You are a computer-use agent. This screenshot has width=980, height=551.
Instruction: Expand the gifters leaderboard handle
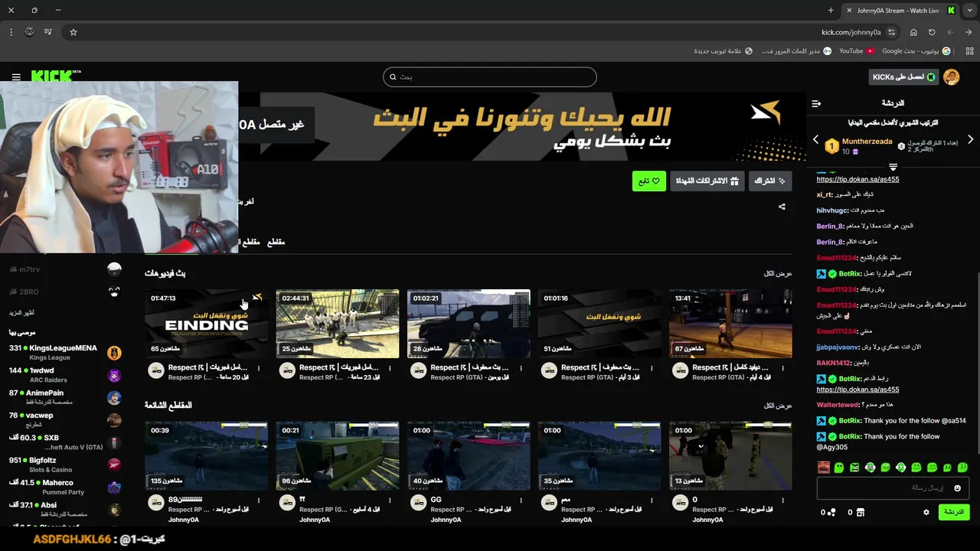coord(893,167)
